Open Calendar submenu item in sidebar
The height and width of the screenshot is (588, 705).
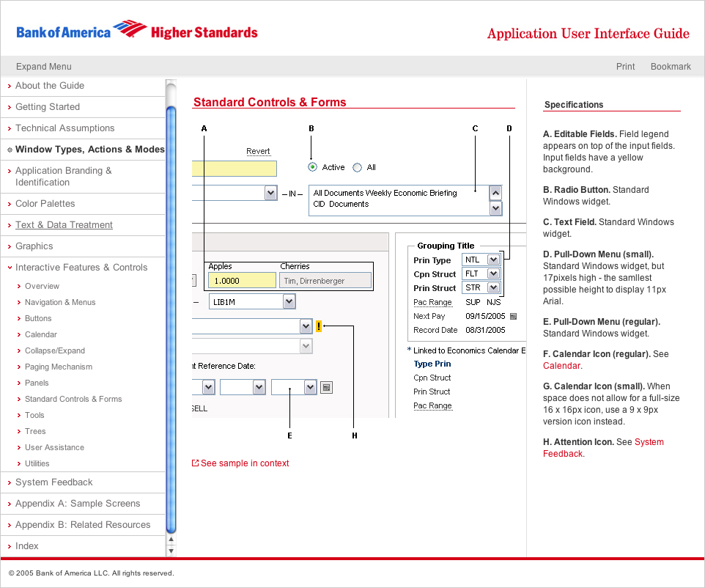pos(41,335)
